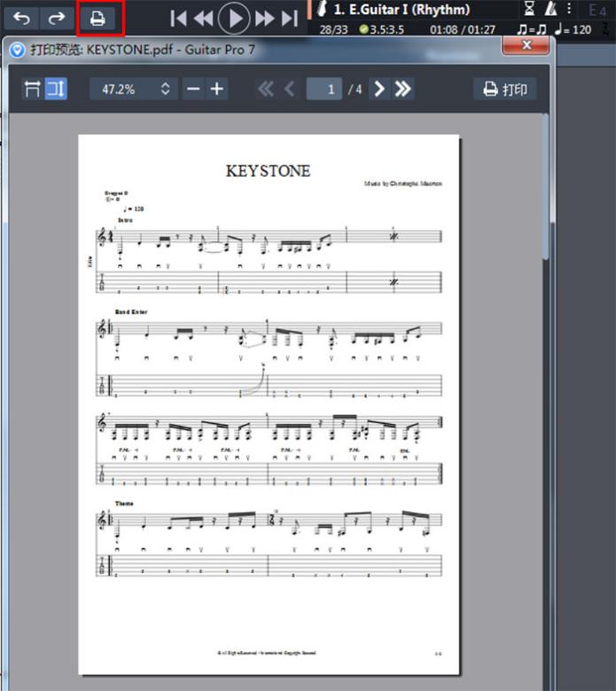
Task: Toggle the count-in hourglass icon
Action: [529, 10]
